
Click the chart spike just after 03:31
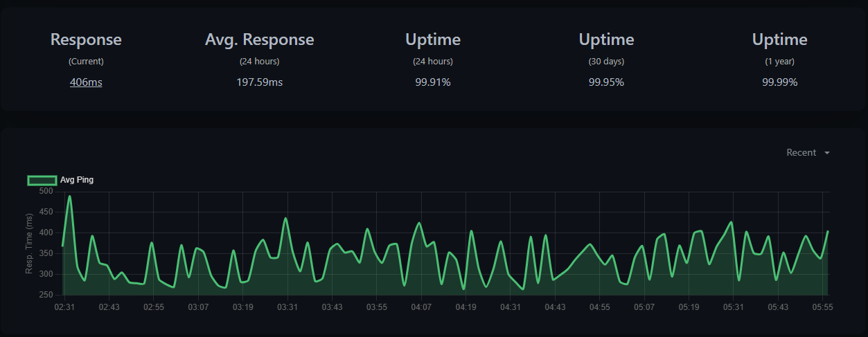[x=285, y=219]
